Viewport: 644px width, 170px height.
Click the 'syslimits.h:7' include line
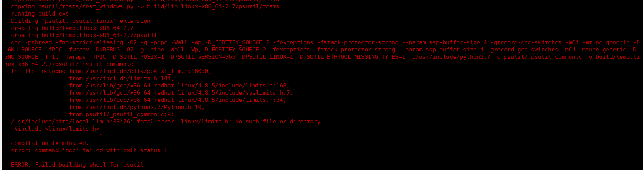[x=181, y=93]
